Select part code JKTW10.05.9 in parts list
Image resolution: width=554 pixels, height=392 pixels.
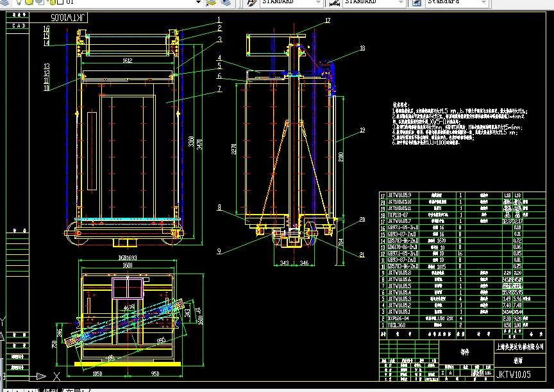tap(399, 195)
